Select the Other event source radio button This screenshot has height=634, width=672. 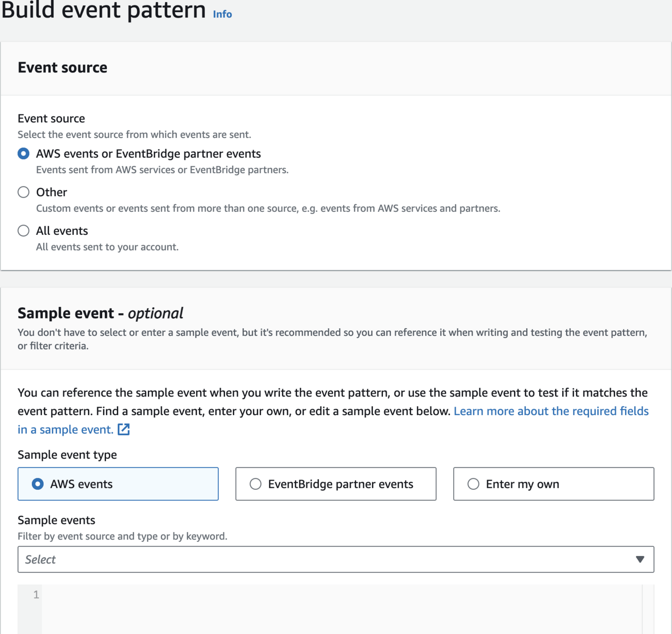[23, 192]
